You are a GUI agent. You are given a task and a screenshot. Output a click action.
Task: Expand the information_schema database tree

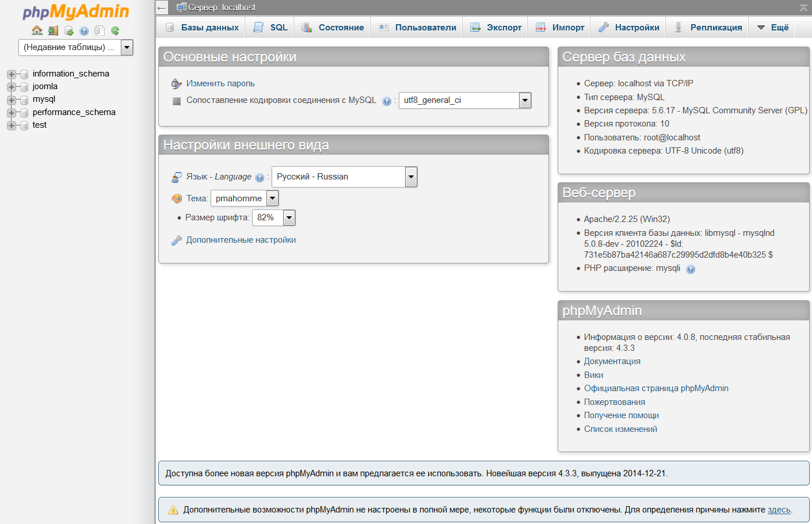(12, 74)
